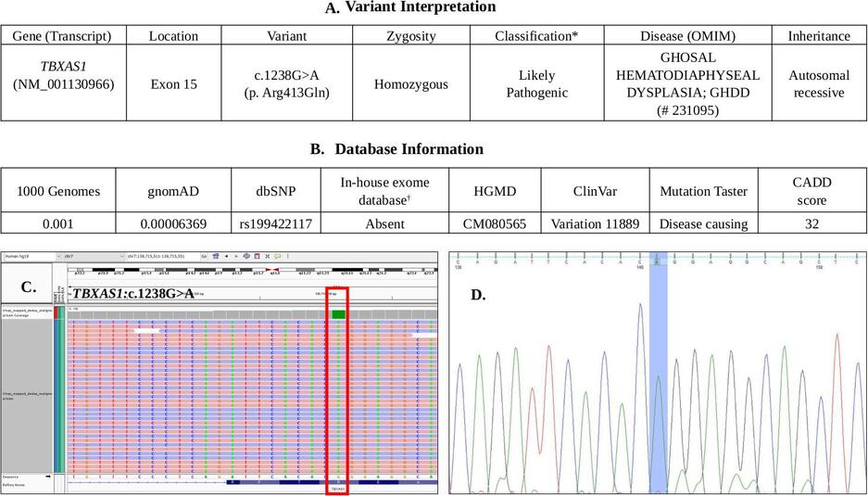Click the TBXAS1 gene label in track
The width and height of the screenshot is (868, 496).
[338, 490]
